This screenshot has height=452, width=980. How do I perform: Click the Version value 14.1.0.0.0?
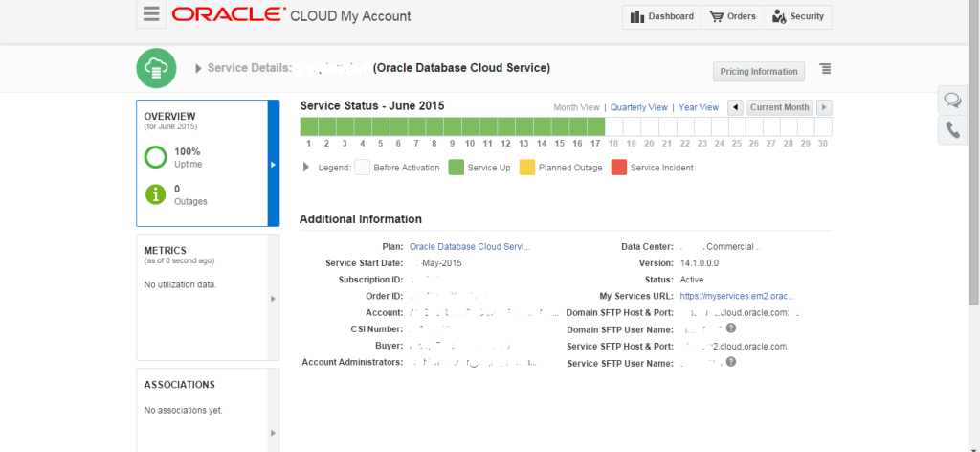pyautogui.click(x=700, y=263)
